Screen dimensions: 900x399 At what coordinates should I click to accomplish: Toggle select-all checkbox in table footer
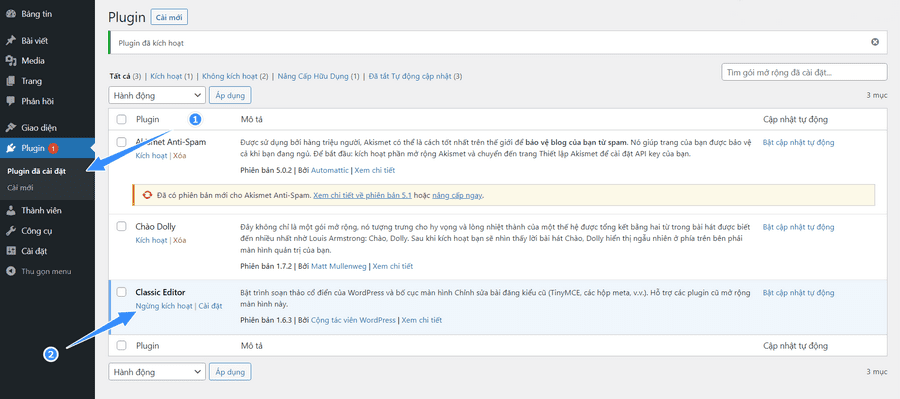pyautogui.click(x=121, y=346)
